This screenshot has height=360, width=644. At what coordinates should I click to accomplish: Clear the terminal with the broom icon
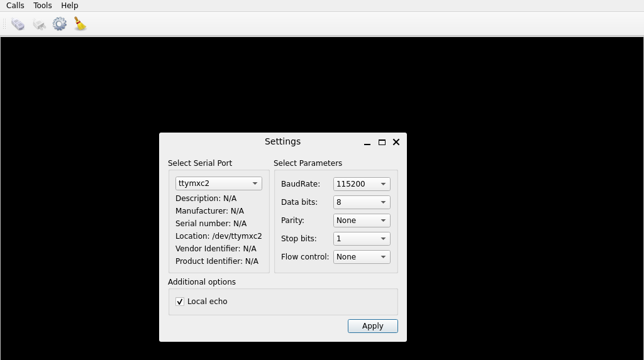pos(80,23)
